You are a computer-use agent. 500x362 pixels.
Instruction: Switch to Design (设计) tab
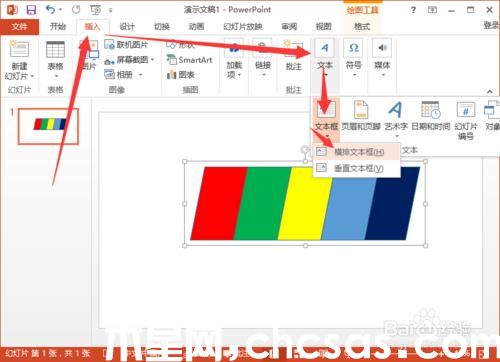pyautogui.click(x=127, y=26)
